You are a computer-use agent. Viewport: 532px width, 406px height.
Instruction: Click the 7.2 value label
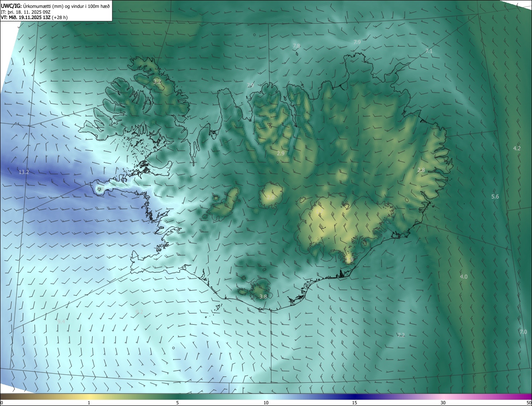(x=401, y=335)
